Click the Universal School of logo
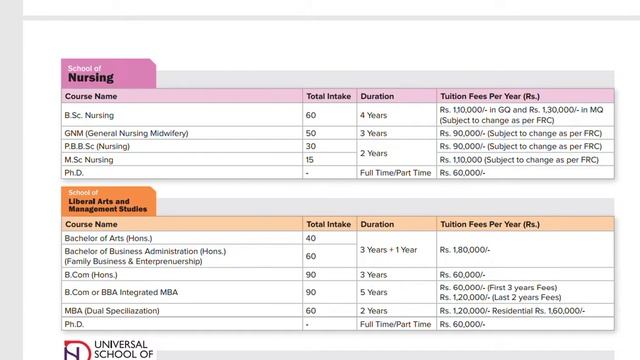This screenshot has width=640, height=360. click(109, 350)
